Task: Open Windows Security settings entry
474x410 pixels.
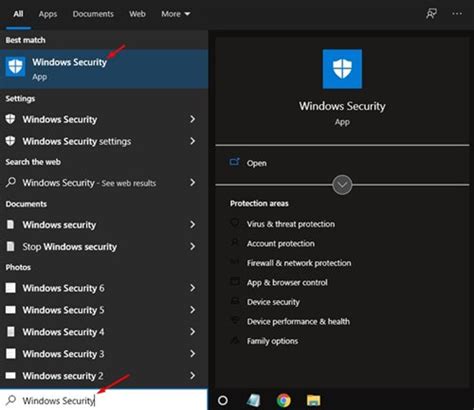Action: pos(104,141)
